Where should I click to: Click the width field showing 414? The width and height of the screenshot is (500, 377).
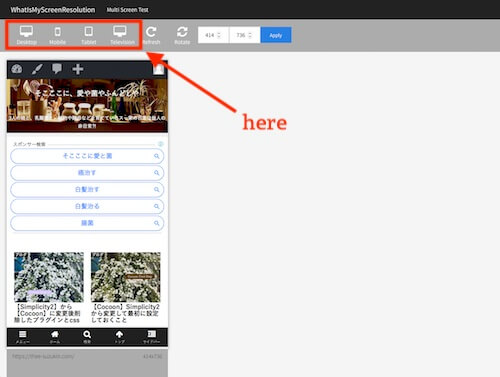(213, 35)
